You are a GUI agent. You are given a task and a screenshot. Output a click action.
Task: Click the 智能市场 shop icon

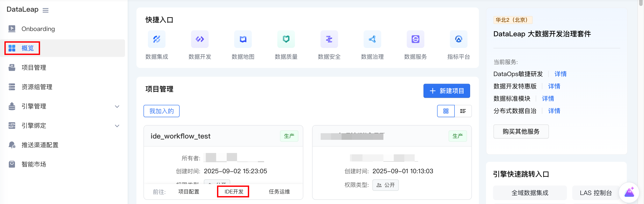[x=12, y=164]
